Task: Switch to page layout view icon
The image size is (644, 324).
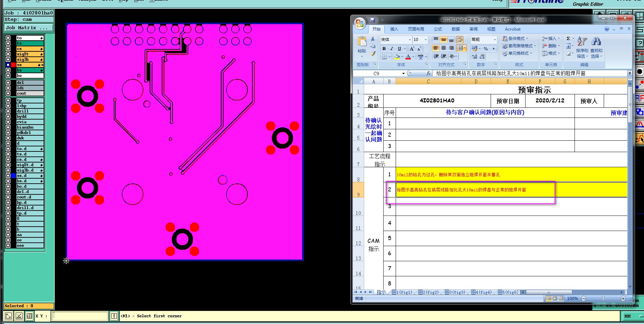Action: click(x=555, y=298)
